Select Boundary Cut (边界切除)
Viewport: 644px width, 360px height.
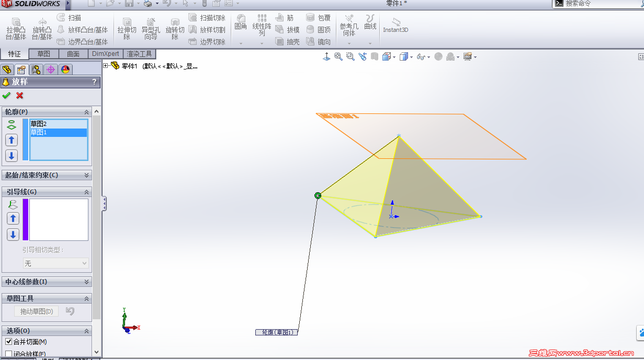(x=207, y=42)
